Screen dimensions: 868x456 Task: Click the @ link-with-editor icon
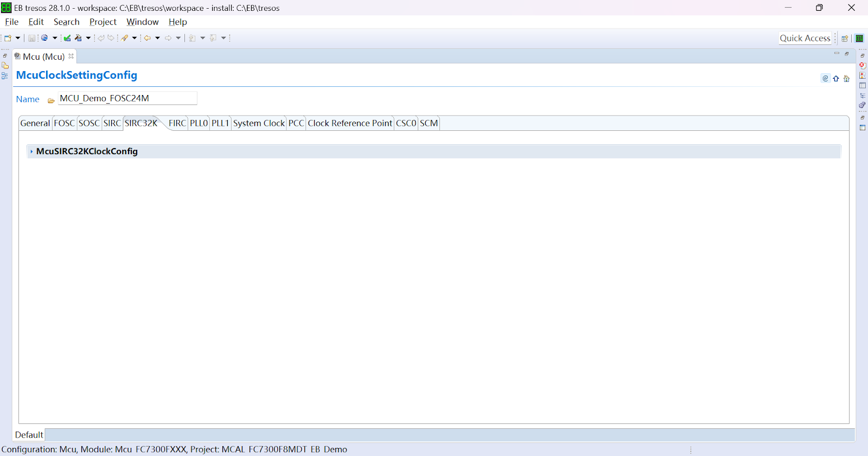826,78
